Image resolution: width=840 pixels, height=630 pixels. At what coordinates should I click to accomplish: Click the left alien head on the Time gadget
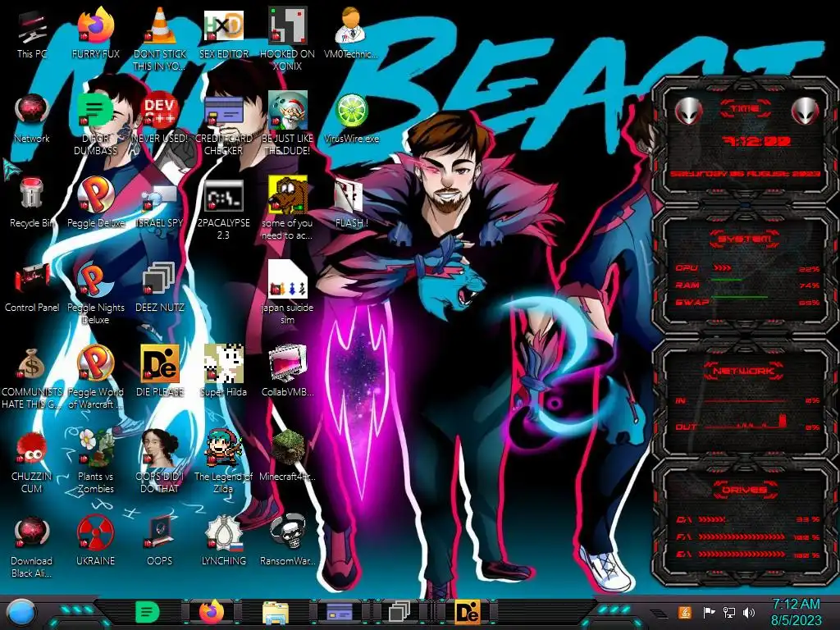coord(689,112)
